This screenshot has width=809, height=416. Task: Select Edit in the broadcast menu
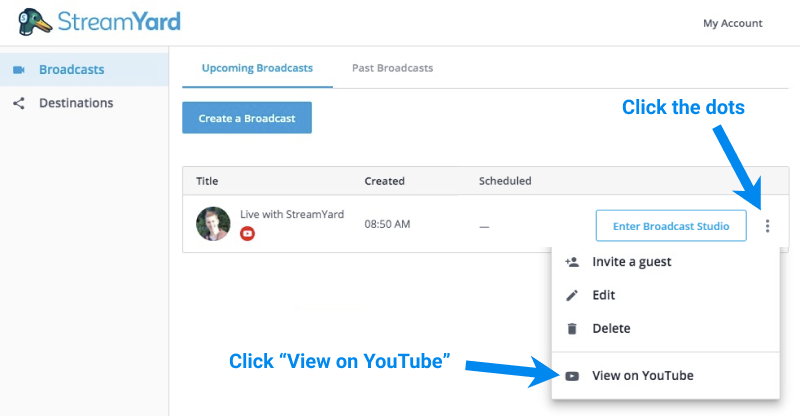pyautogui.click(x=665, y=295)
